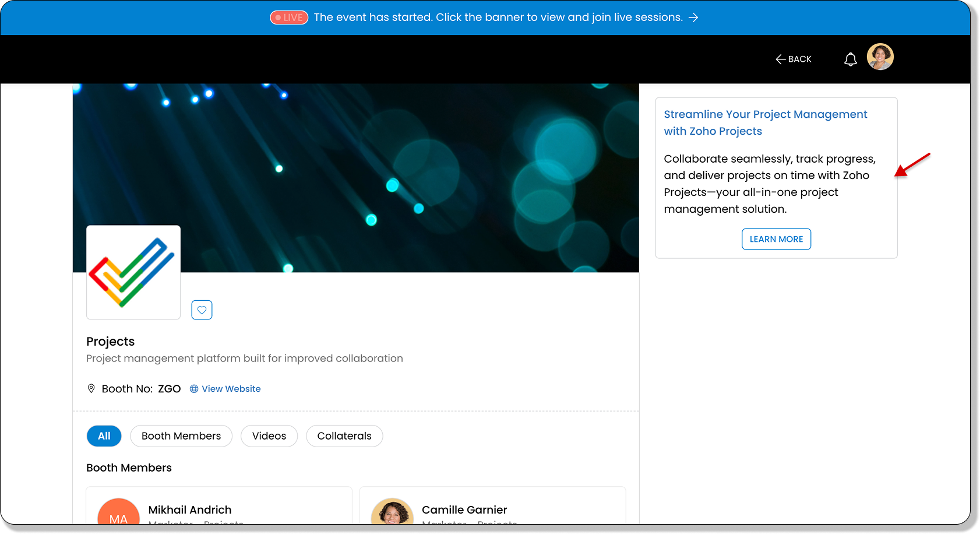Image resolution: width=980 pixels, height=534 pixels.
Task: Switch to the Collaterals tab
Action: (344, 436)
